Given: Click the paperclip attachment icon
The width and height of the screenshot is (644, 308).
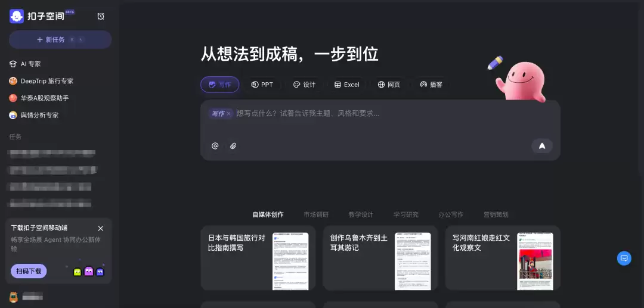Looking at the screenshot, I should point(233,145).
